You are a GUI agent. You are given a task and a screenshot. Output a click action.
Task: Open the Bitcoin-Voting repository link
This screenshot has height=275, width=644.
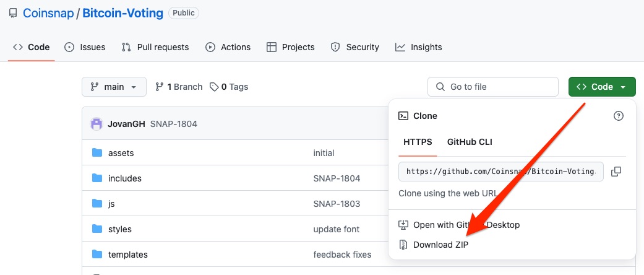[x=123, y=13]
